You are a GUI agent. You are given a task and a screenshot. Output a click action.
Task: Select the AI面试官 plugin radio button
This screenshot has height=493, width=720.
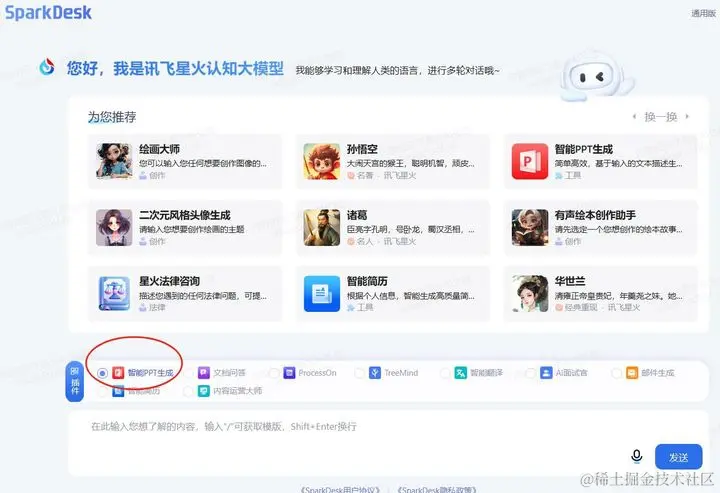pos(530,373)
